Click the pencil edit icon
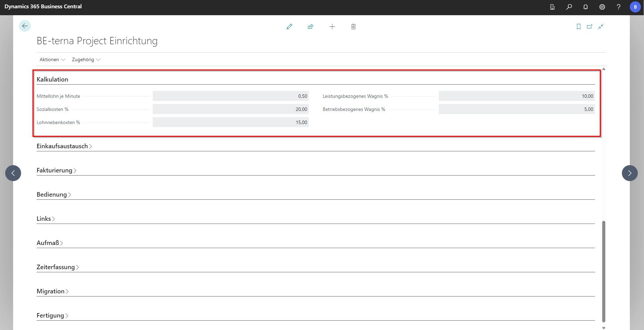644x330 pixels. tap(289, 27)
